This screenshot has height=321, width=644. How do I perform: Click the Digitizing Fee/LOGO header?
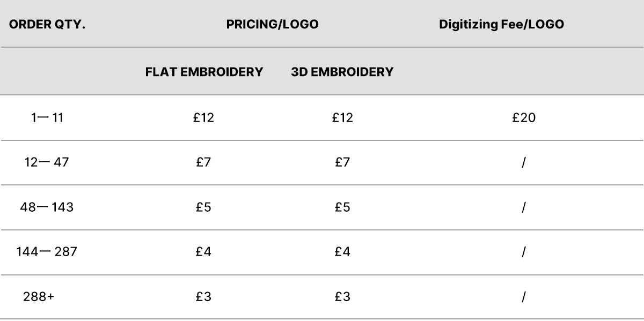pyautogui.click(x=501, y=25)
